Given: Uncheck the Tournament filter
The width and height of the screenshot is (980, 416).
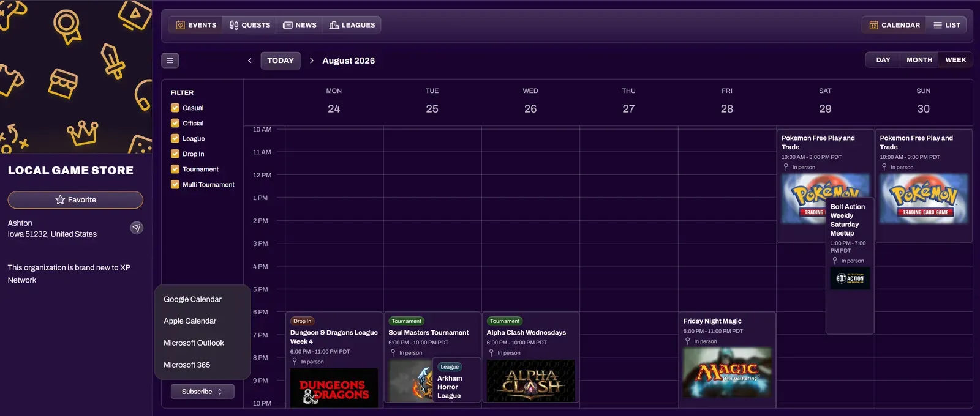Looking at the screenshot, I should pyautogui.click(x=175, y=169).
